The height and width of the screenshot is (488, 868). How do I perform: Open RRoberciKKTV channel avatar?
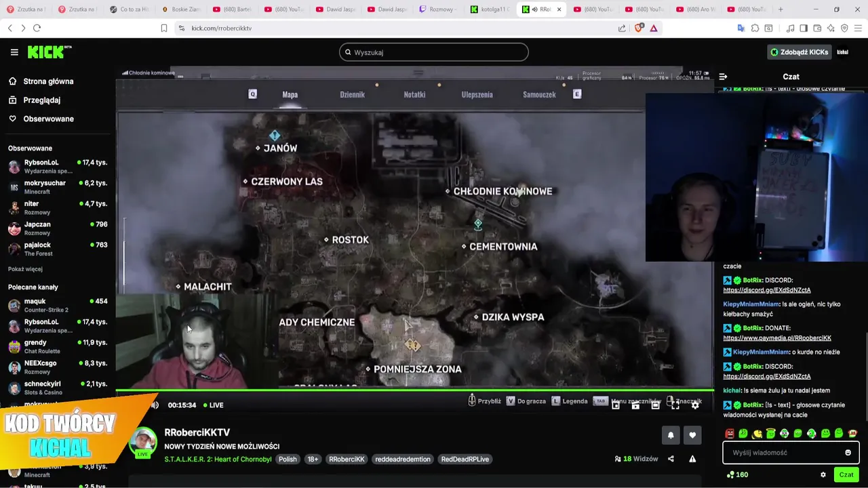[x=143, y=442]
